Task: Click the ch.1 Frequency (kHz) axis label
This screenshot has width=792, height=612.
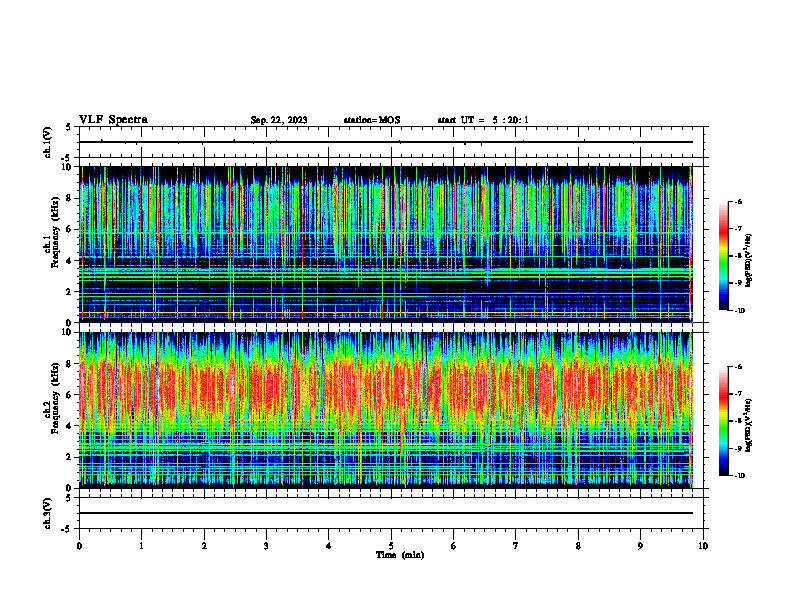Action: (x=51, y=232)
